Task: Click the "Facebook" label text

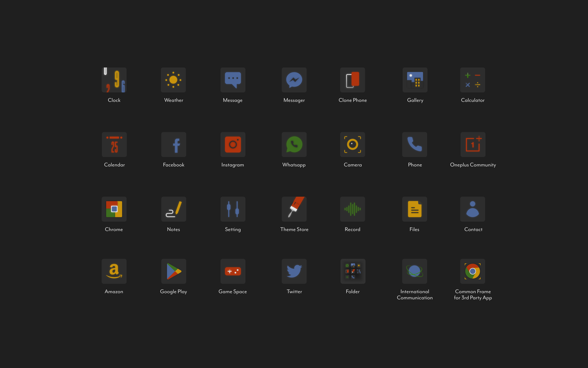Action: (174, 165)
